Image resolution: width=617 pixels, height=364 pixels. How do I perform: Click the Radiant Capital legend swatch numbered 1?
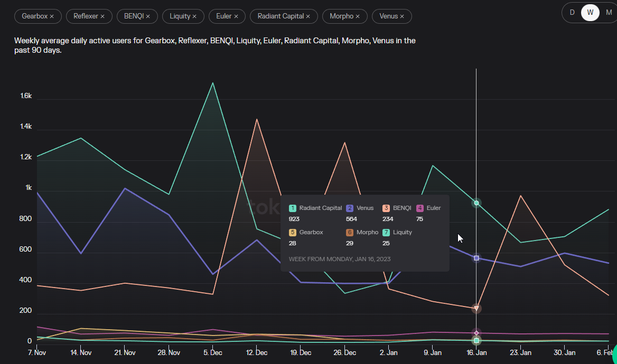[x=292, y=208]
